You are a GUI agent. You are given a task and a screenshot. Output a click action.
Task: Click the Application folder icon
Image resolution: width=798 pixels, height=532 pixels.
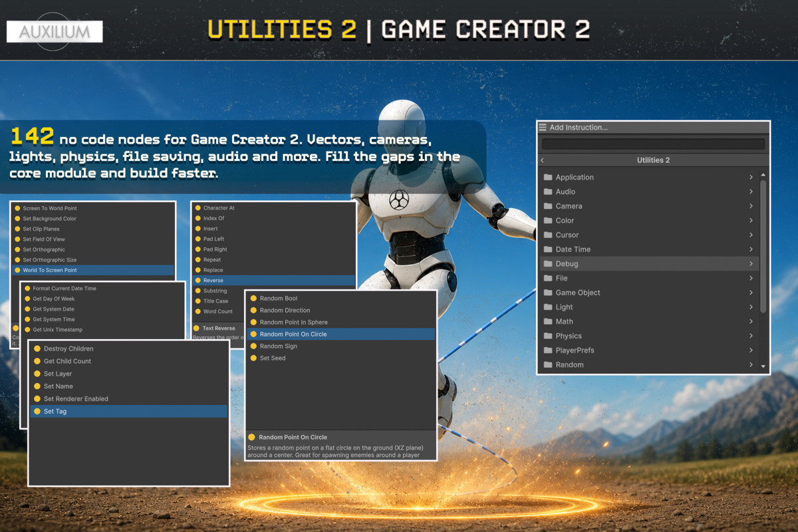click(x=548, y=178)
